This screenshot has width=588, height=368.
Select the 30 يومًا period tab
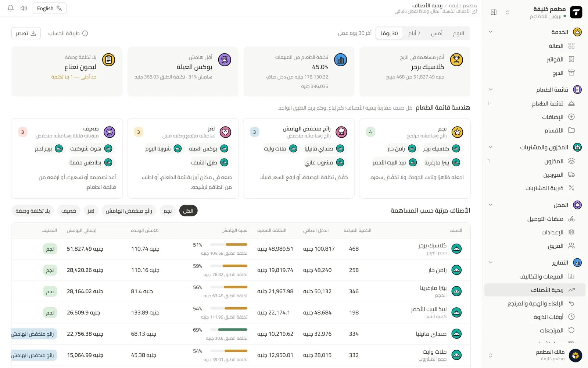[x=389, y=33]
